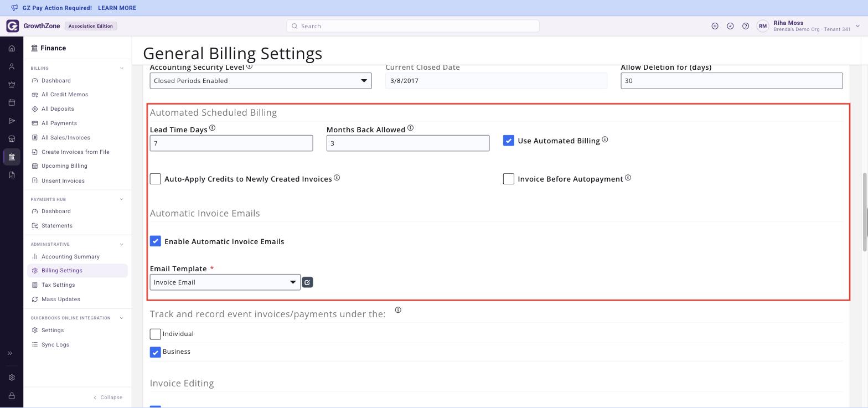Disable Enable Automatic Invoice Emails checkbox
Image resolution: width=868 pixels, height=408 pixels.
[156, 241]
